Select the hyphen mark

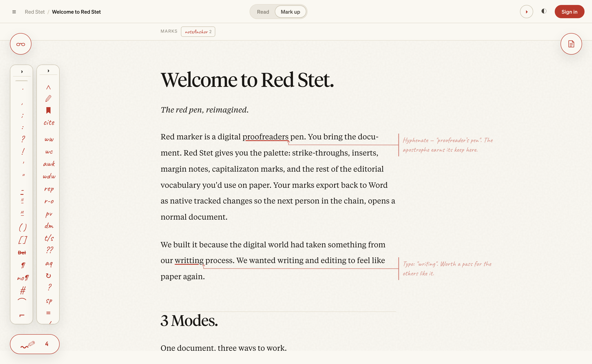[22, 192]
